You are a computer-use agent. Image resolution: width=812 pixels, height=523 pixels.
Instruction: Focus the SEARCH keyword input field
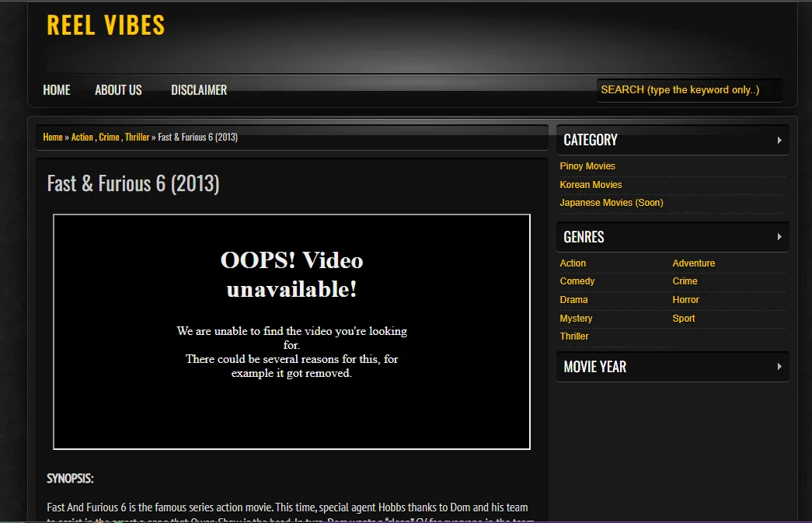click(x=689, y=90)
